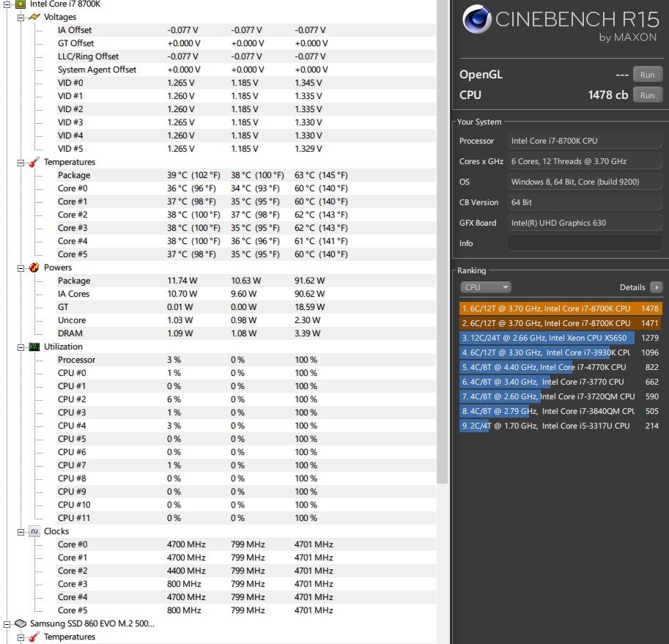Select ranking entry 2 scoring 1471
669x644 pixels.
click(561, 323)
